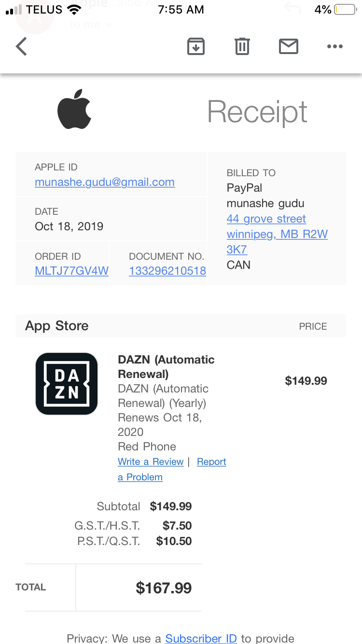Image resolution: width=362 pixels, height=644 pixels.
Task: Open the order ID link MLTJ77GV4W
Action: click(72, 271)
